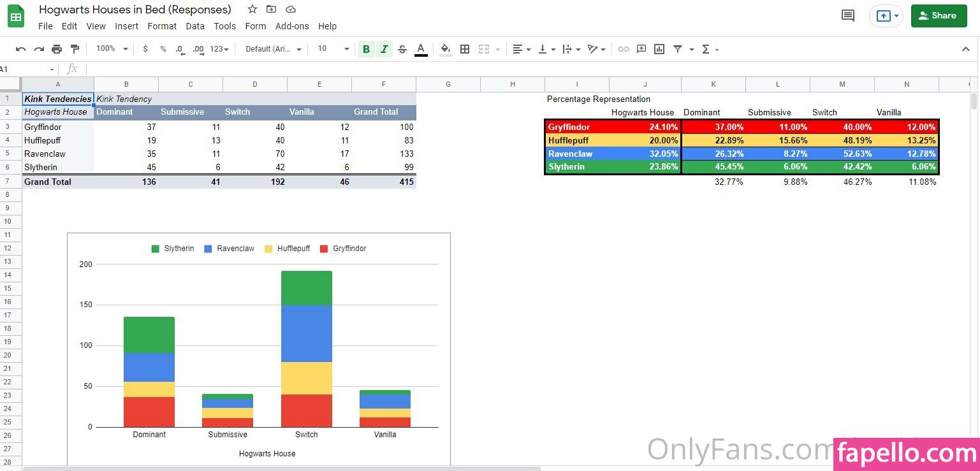The width and height of the screenshot is (980, 471).
Task: Open the Data menu
Action: coord(195,26)
